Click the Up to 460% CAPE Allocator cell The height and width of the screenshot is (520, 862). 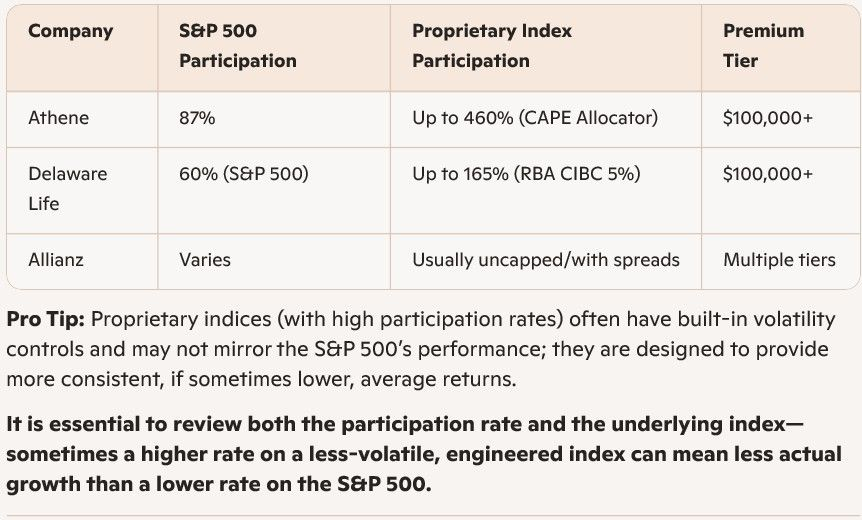click(x=534, y=118)
